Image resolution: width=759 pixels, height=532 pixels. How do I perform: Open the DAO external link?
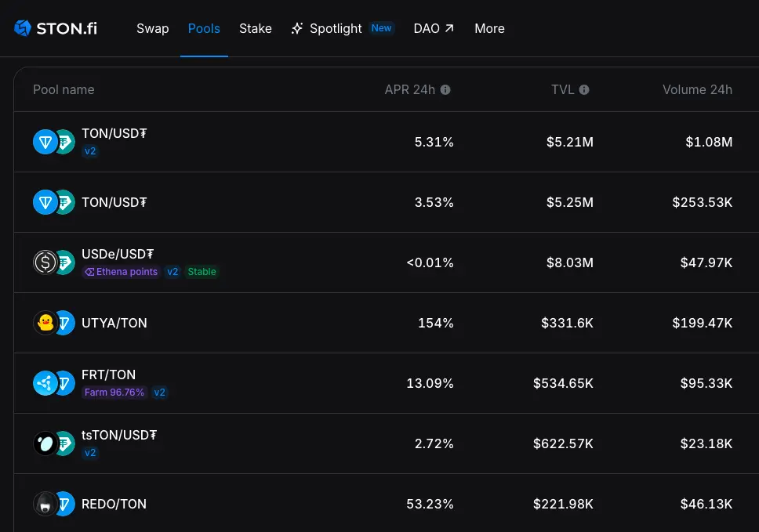click(434, 29)
